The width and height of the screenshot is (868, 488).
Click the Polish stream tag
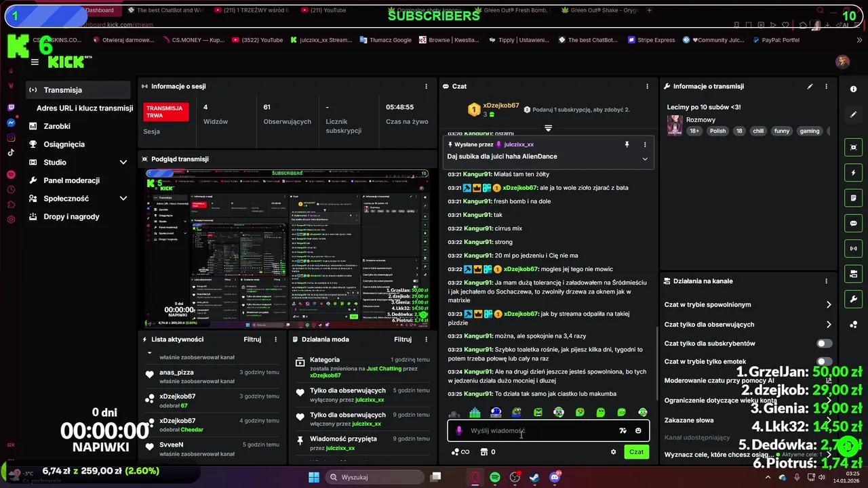point(717,131)
